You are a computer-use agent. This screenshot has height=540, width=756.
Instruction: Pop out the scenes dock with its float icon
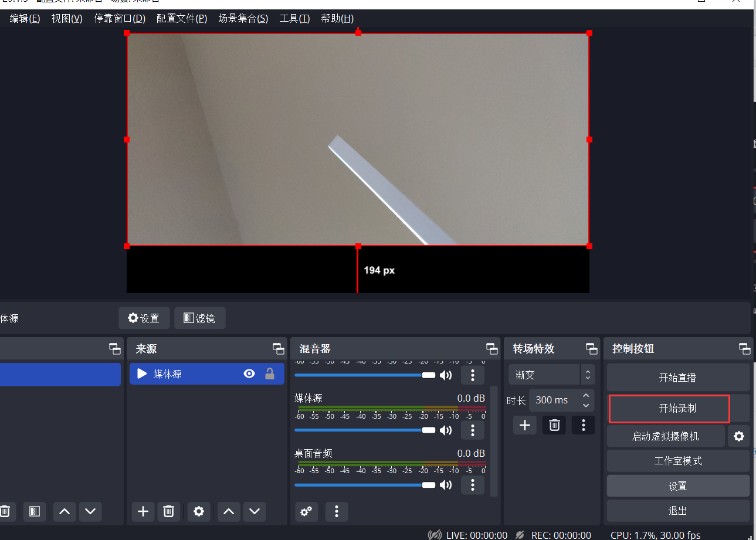pos(115,349)
